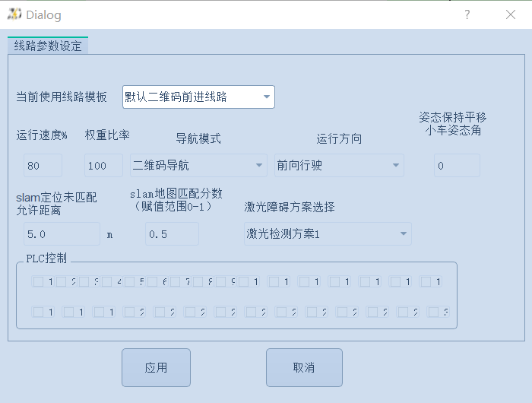The width and height of the screenshot is (532, 403).
Task: Click the 取消 button
Action: coord(304,368)
